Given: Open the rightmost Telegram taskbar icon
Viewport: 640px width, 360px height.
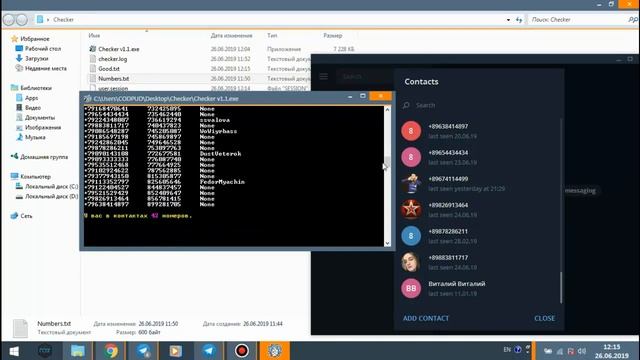Looking at the screenshot, I should pyautogui.click(x=209, y=351).
